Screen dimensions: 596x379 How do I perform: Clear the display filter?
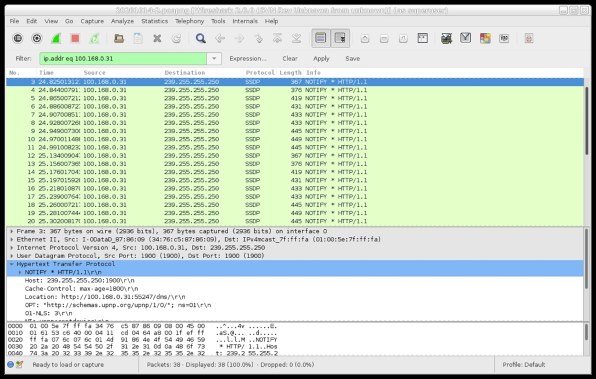coord(290,59)
